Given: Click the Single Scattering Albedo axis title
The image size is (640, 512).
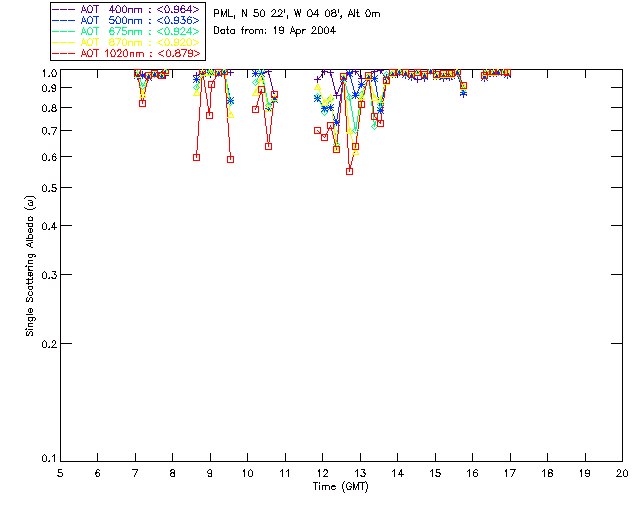Looking at the screenshot, I should (x=30, y=266).
